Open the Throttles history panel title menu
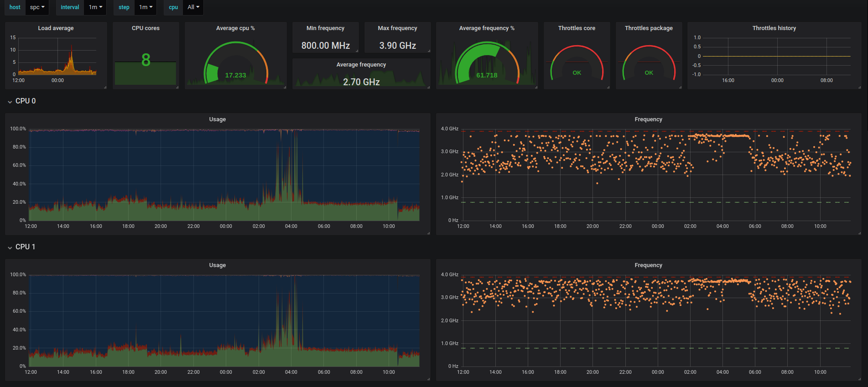868x387 pixels. click(774, 28)
